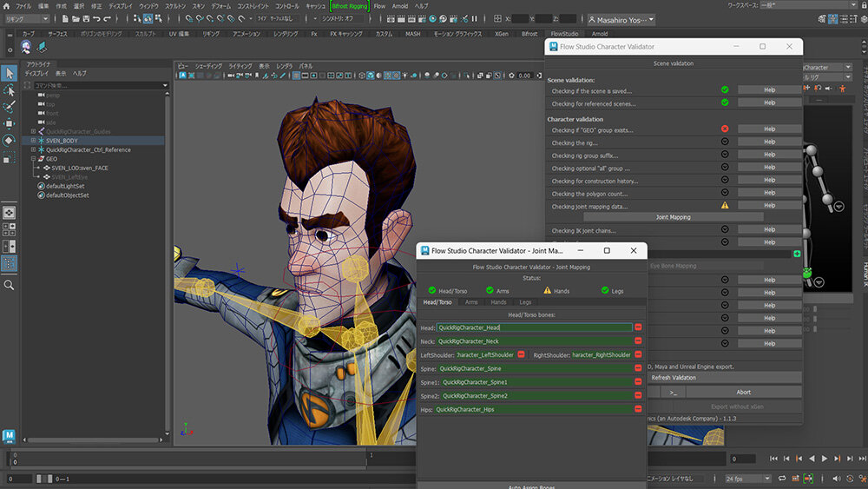Open a scene with the folder icon
The height and width of the screenshot is (489, 868).
click(x=76, y=19)
